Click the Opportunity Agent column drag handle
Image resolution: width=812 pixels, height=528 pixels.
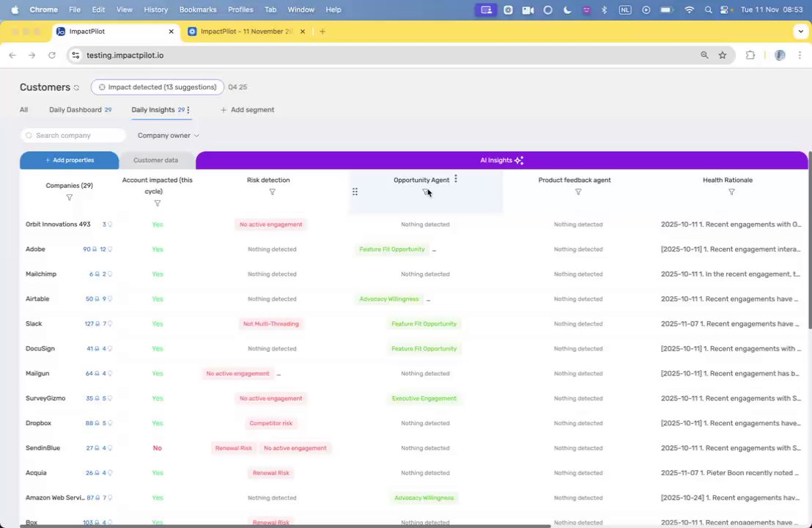pos(355,191)
